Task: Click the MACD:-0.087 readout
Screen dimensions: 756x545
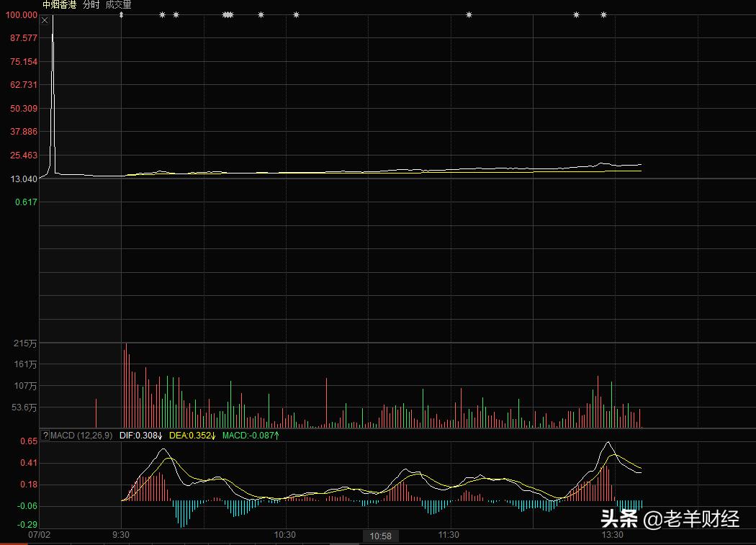Action: pos(251,435)
